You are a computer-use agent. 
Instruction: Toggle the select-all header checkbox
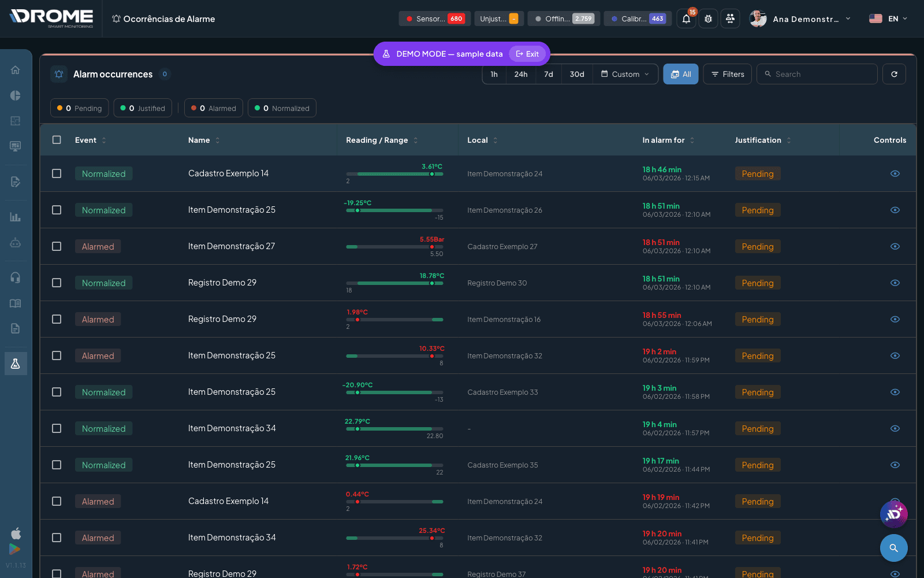point(57,140)
